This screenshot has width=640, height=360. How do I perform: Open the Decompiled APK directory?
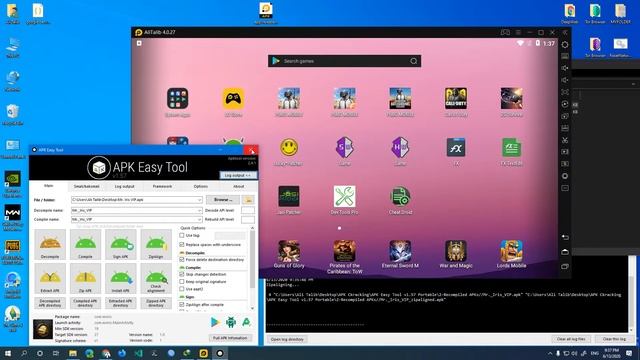pyautogui.click(x=50, y=303)
